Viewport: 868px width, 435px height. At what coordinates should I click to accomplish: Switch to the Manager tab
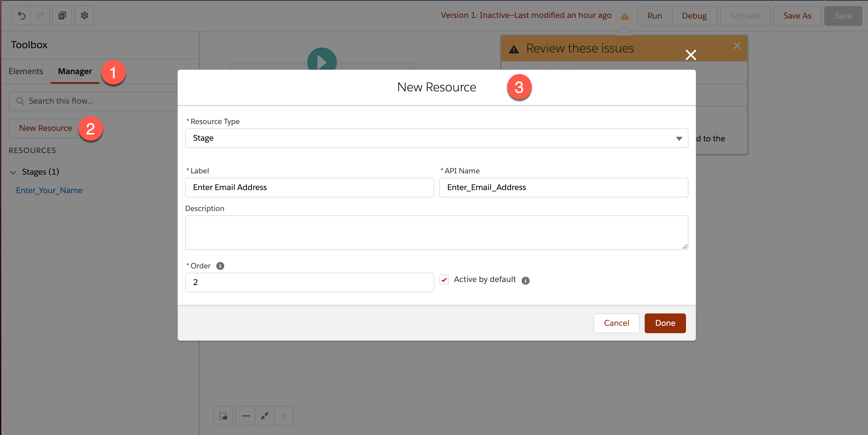pyautogui.click(x=75, y=71)
